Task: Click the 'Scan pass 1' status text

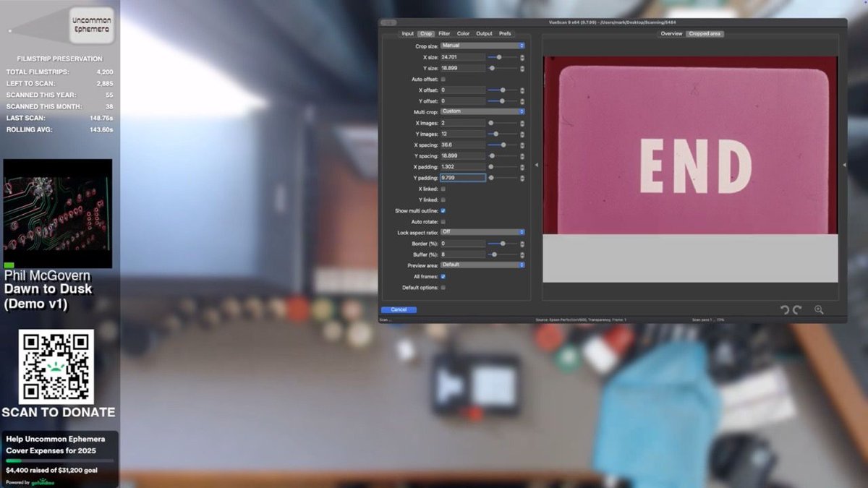Action: pyautogui.click(x=708, y=320)
